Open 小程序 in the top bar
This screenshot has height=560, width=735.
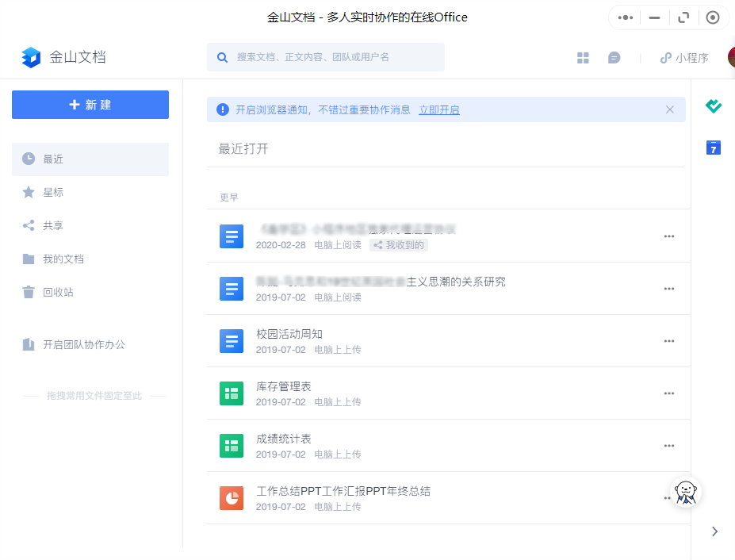pyautogui.click(x=684, y=58)
